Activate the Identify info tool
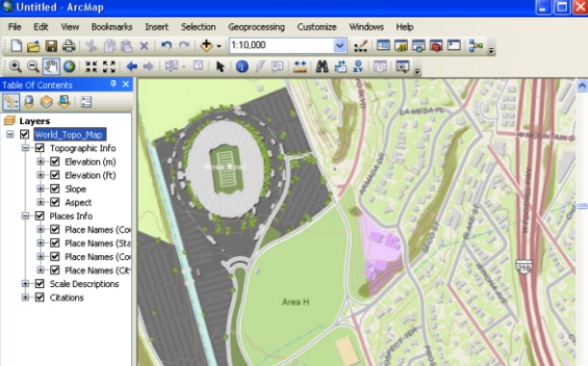The width and height of the screenshot is (588, 366). point(242,66)
